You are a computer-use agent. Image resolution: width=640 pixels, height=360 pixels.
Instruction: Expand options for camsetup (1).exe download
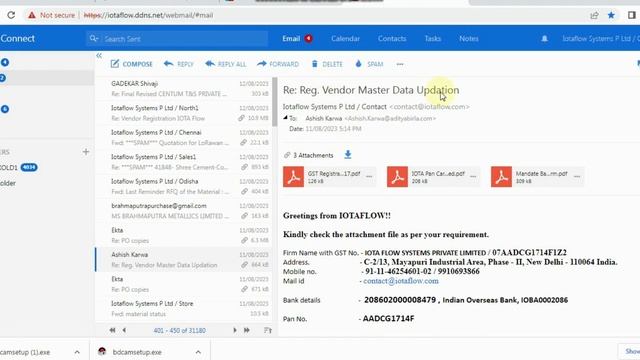[x=77, y=352]
